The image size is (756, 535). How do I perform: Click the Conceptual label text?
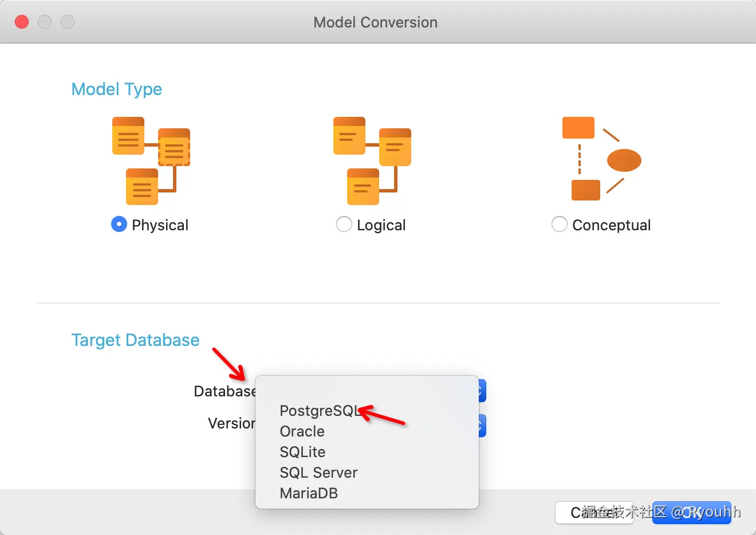[611, 225]
